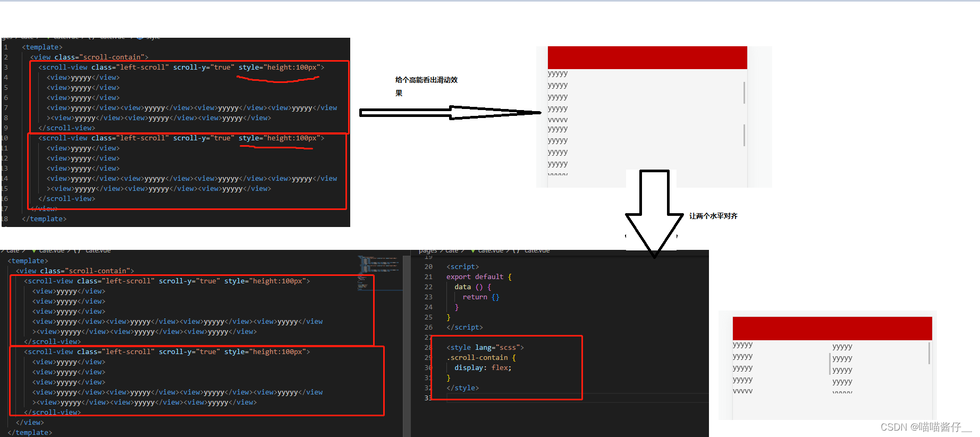
Task: Click red header bar in two-column preview
Action: [832, 329]
